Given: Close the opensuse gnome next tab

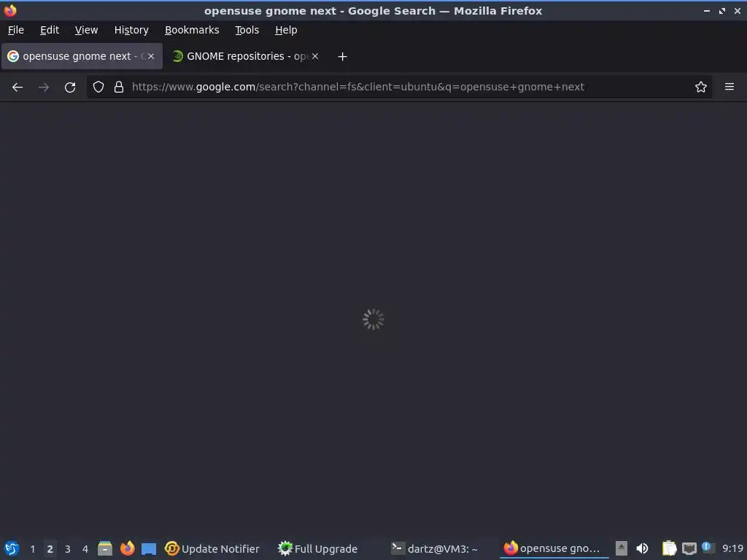Looking at the screenshot, I should [x=150, y=56].
